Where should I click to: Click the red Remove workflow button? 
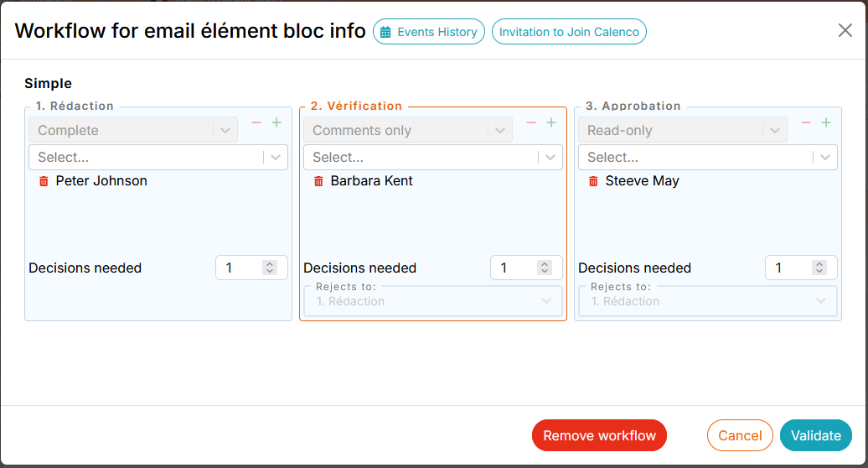pyautogui.click(x=599, y=435)
